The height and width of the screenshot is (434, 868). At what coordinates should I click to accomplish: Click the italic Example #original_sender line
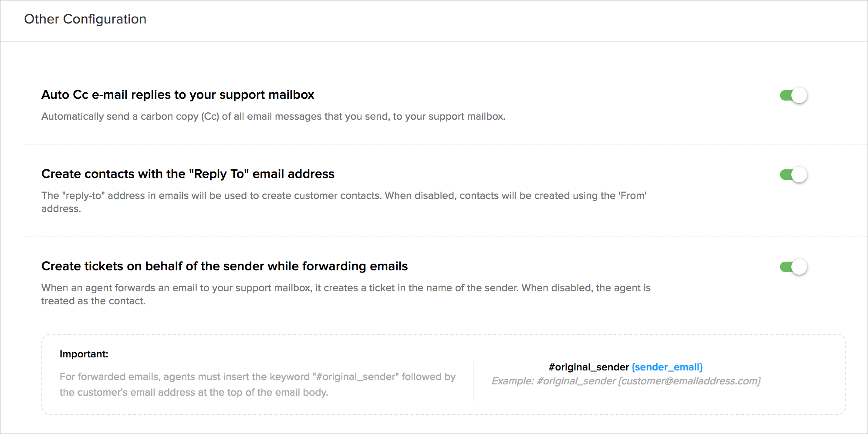626,381
